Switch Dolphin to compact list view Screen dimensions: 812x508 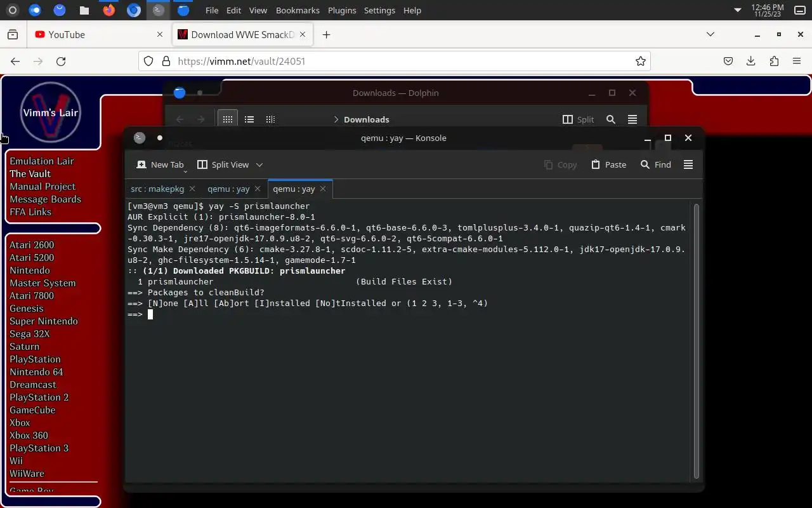[x=249, y=119]
